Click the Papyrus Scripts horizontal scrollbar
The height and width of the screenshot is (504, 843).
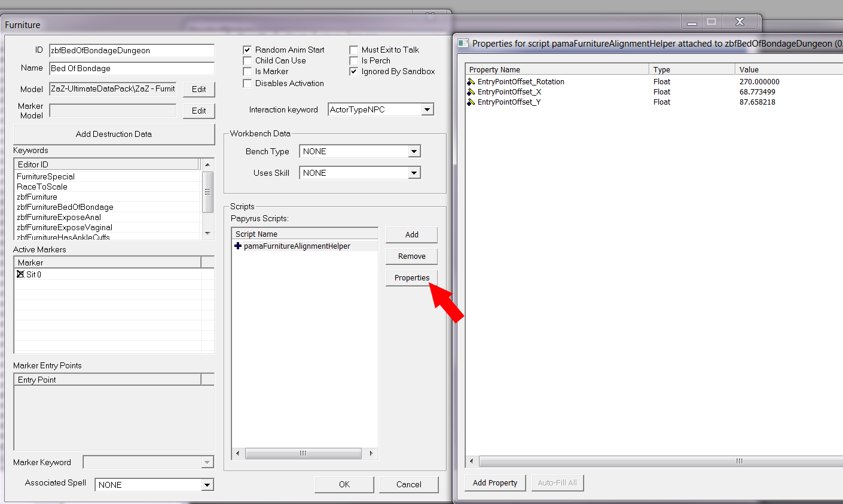point(304,453)
